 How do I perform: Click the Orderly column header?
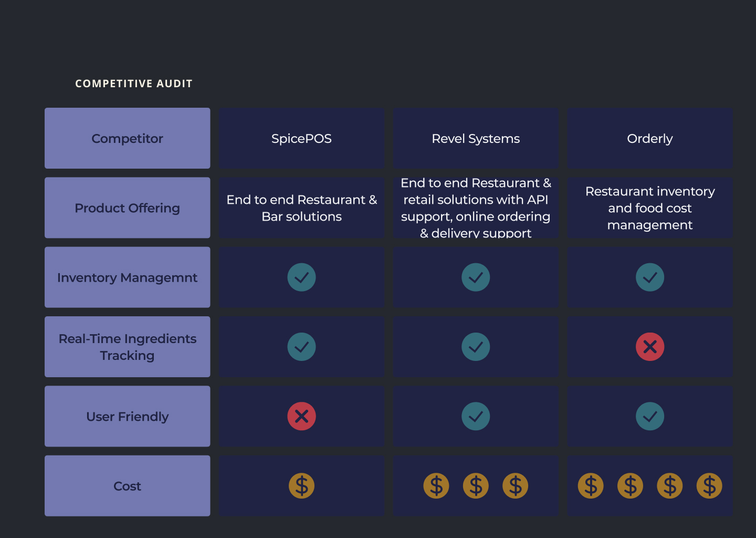pos(650,139)
